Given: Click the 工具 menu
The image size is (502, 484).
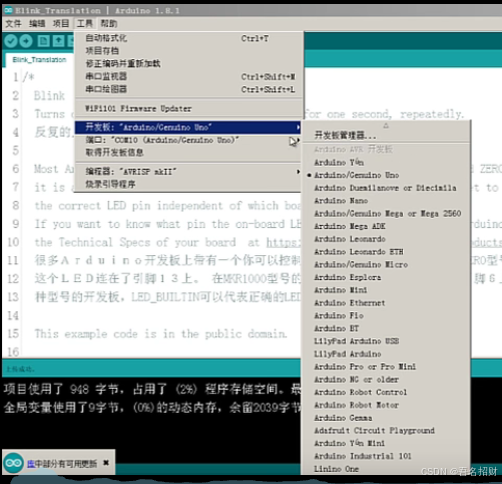Looking at the screenshot, I should tap(84, 24).
